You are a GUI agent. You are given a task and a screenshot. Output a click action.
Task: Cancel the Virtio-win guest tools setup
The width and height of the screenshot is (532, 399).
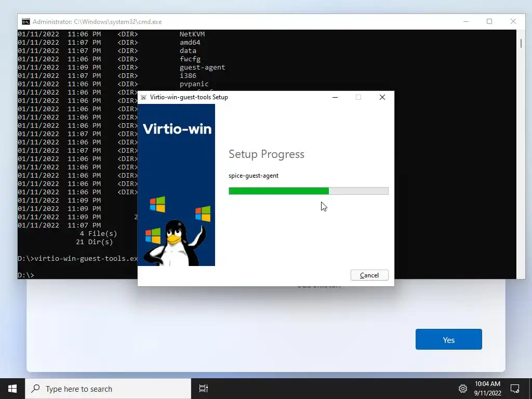pyautogui.click(x=369, y=275)
